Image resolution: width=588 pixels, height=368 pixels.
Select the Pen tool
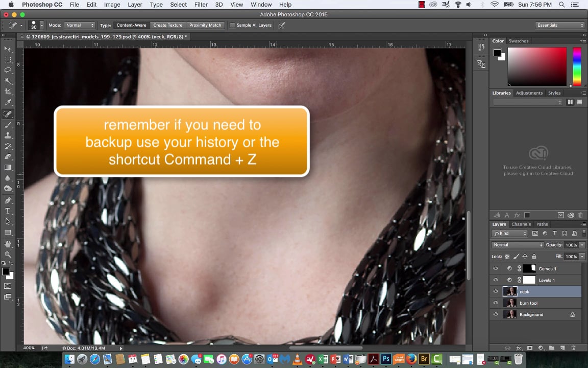click(x=8, y=200)
